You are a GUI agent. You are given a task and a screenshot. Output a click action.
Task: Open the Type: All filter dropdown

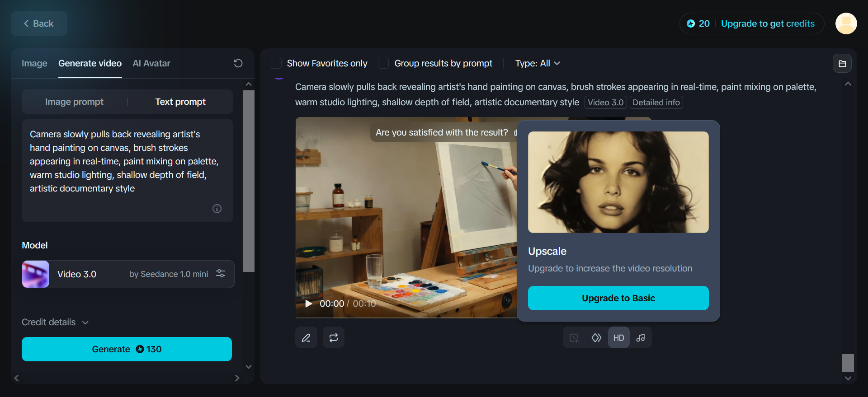(x=538, y=63)
